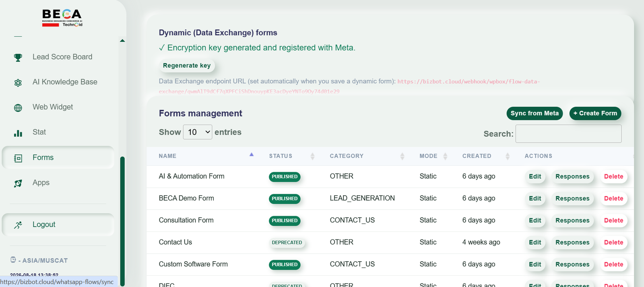This screenshot has height=287, width=644.
Task: Focus the Search input field
Action: pyautogui.click(x=568, y=134)
